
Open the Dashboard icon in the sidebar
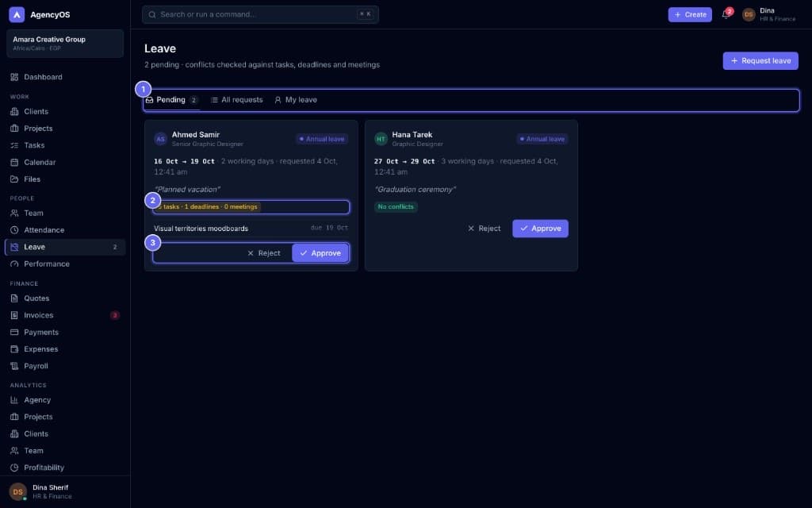click(14, 77)
